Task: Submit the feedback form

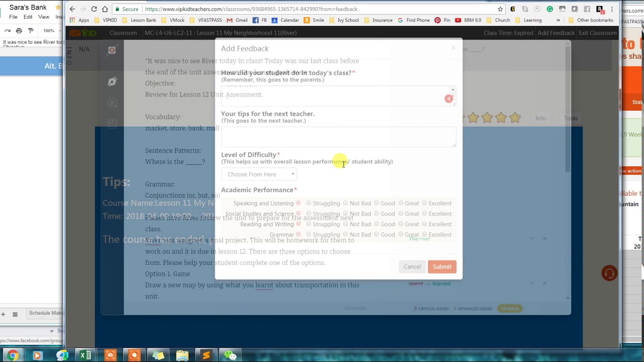Action: (442, 267)
